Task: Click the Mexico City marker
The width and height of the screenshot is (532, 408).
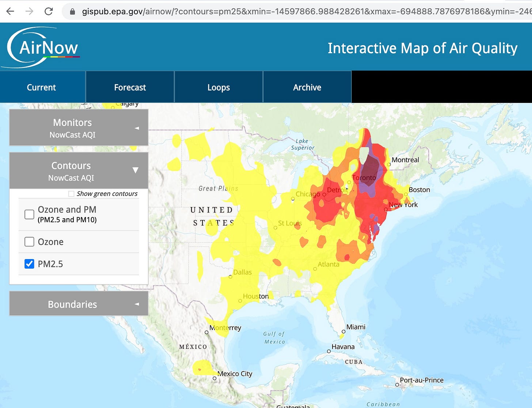Action: click(x=214, y=378)
